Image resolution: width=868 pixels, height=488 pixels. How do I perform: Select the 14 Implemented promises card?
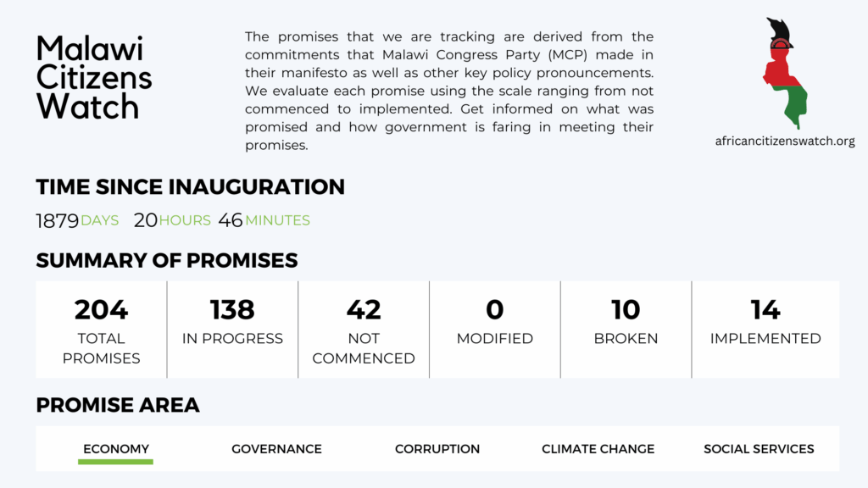[765, 330]
